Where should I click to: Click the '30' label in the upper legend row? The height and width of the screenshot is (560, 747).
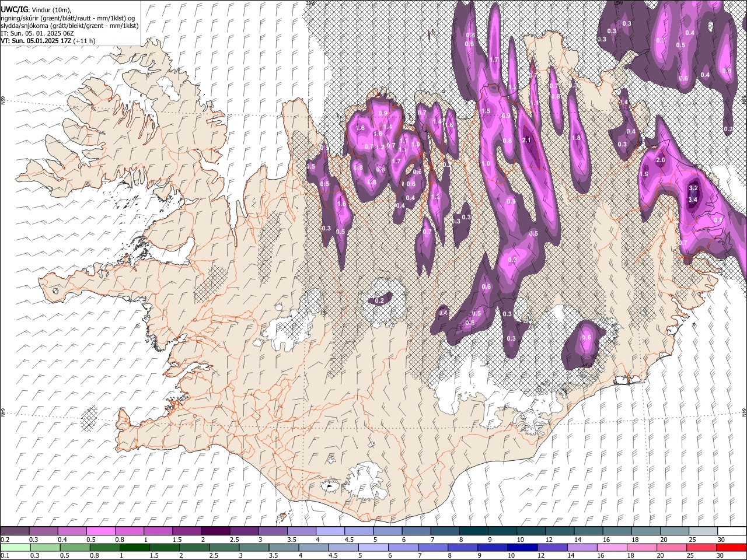point(721,540)
